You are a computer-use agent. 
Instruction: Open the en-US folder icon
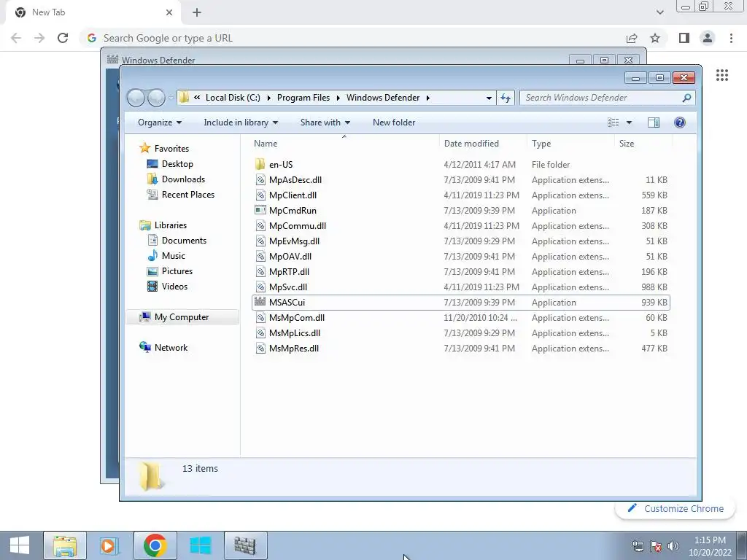[260, 165]
